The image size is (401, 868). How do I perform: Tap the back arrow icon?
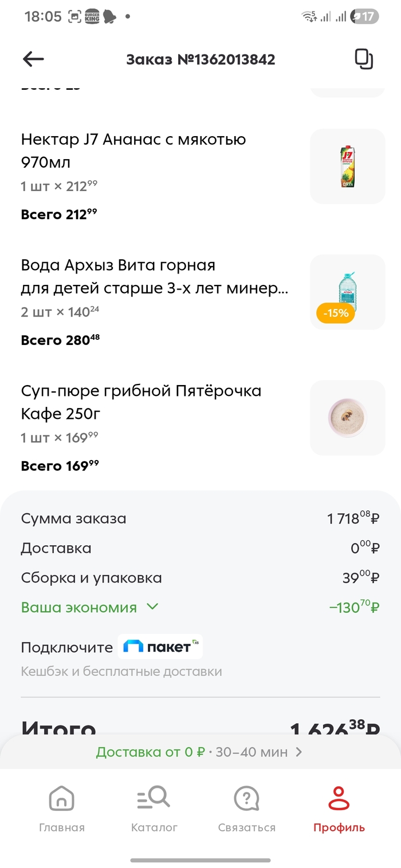[x=33, y=59]
